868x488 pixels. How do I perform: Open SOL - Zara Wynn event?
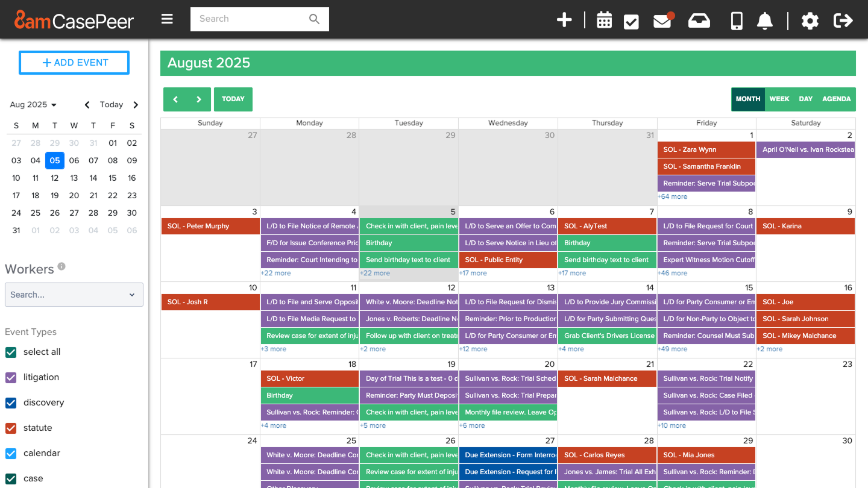click(706, 149)
